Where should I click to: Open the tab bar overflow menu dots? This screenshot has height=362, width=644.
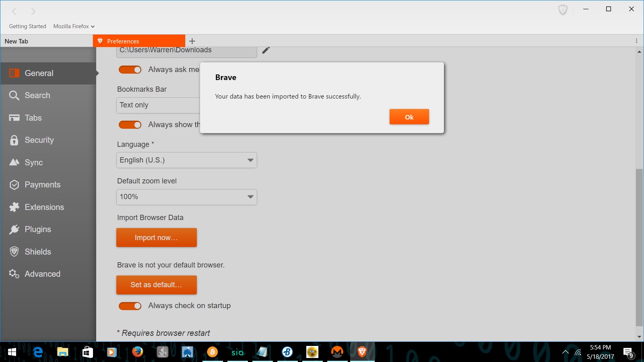(636, 41)
